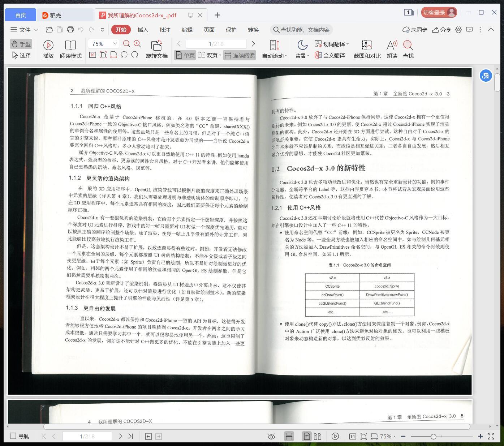Click the fit width icon in the ribbon
This screenshot has width=504, height=446.
pos(113,55)
